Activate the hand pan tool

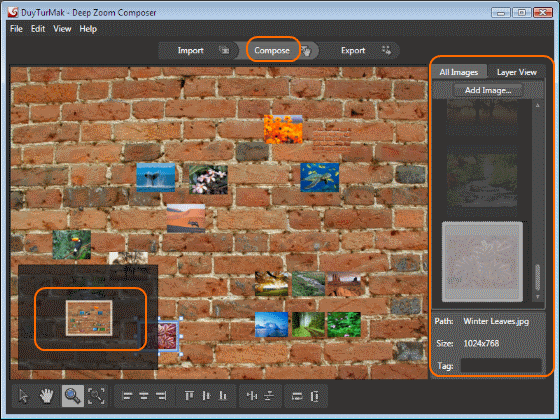coord(46,396)
